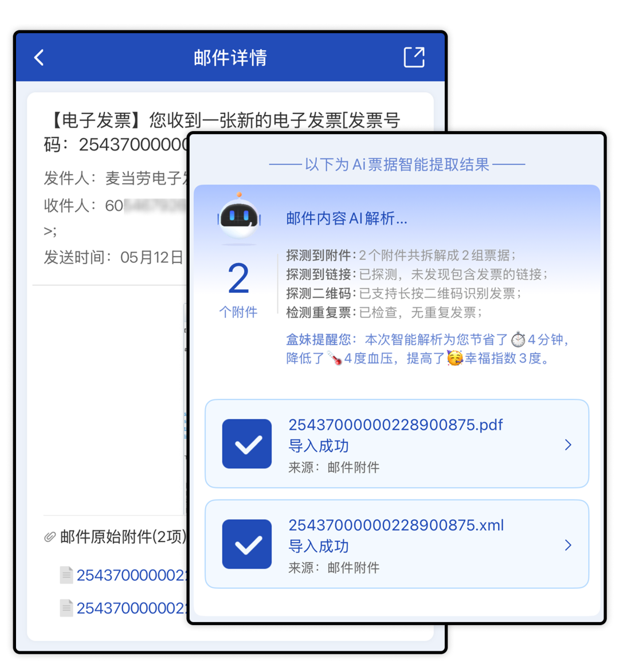Expand the .xml invoice details chevron
The image size is (619, 672).
coord(568,545)
